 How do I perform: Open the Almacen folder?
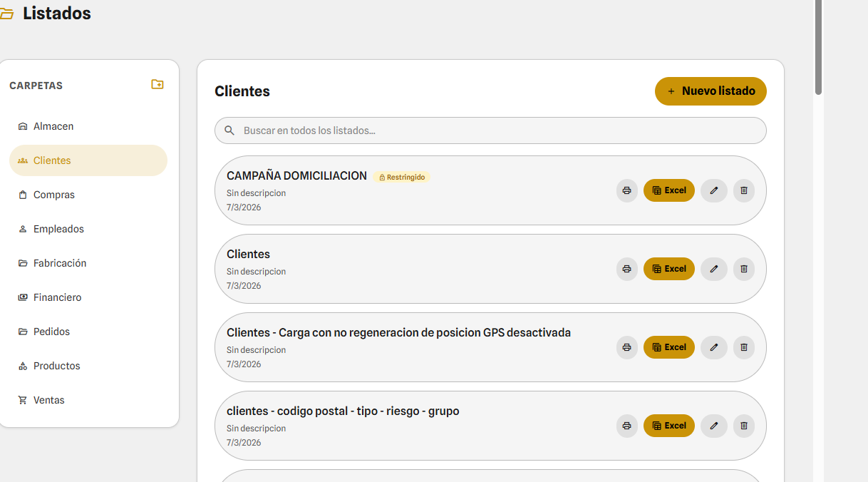[x=88, y=126]
